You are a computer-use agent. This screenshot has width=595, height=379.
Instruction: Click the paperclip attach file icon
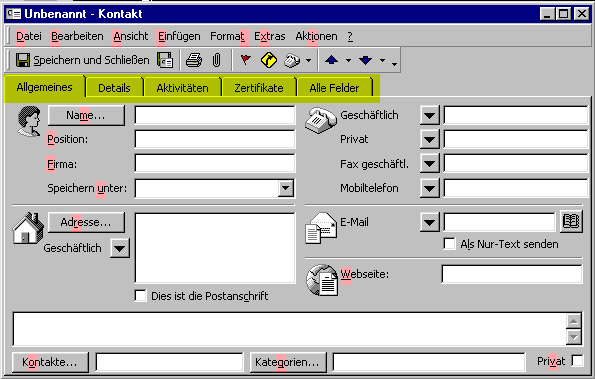(216, 60)
